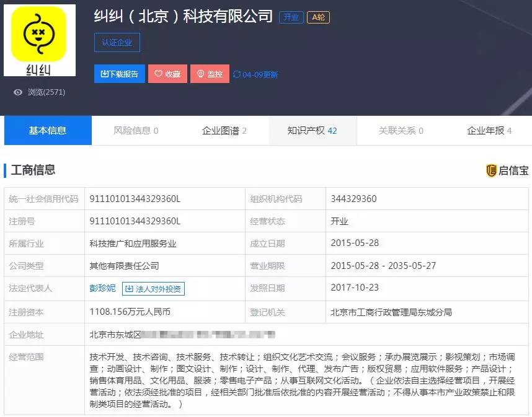Switch to the 风险信息 tab

pyautogui.click(x=136, y=131)
